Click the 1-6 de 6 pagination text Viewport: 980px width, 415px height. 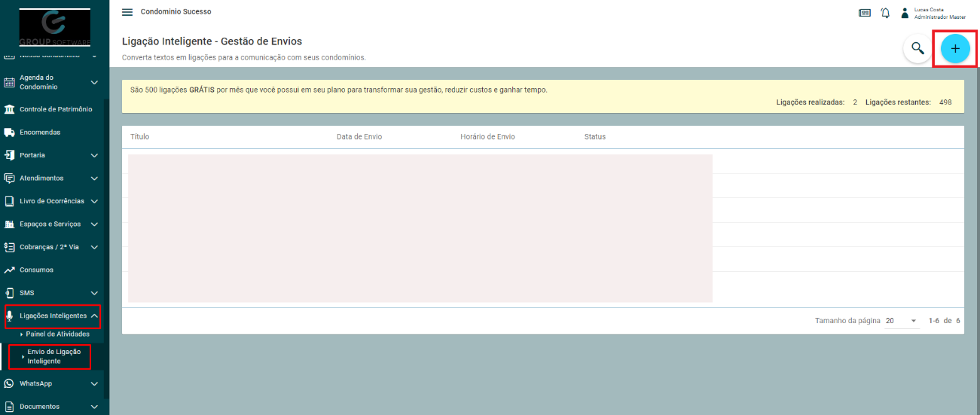tap(944, 321)
